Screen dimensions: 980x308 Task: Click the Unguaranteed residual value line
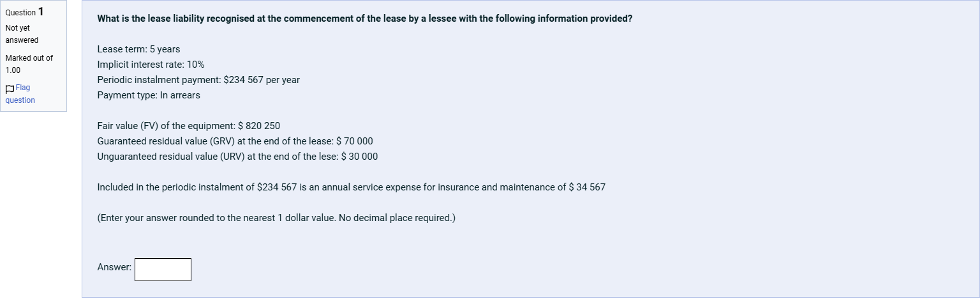point(237,157)
